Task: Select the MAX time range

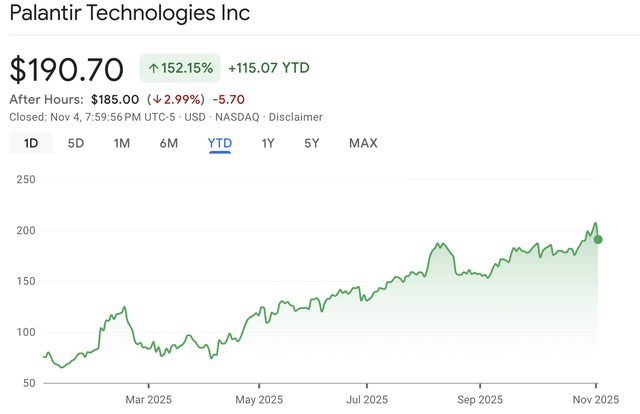Action: [x=363, y=143]
